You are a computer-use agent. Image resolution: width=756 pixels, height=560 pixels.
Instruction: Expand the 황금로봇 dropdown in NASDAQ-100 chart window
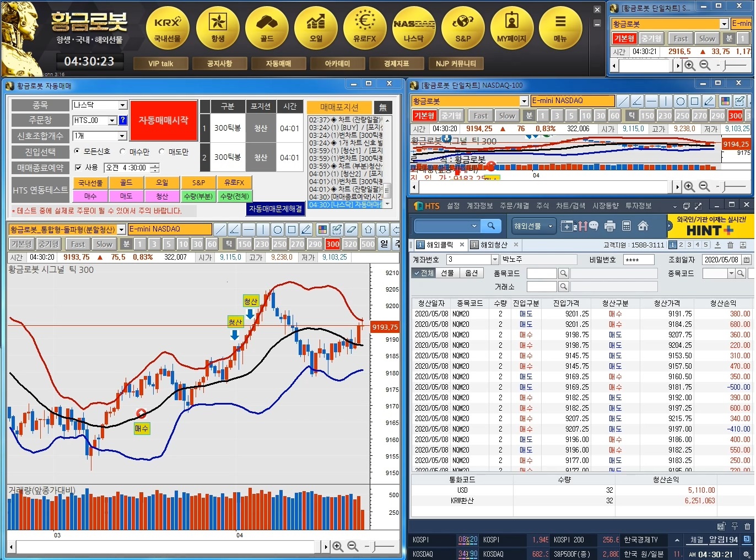pos(524,101)
